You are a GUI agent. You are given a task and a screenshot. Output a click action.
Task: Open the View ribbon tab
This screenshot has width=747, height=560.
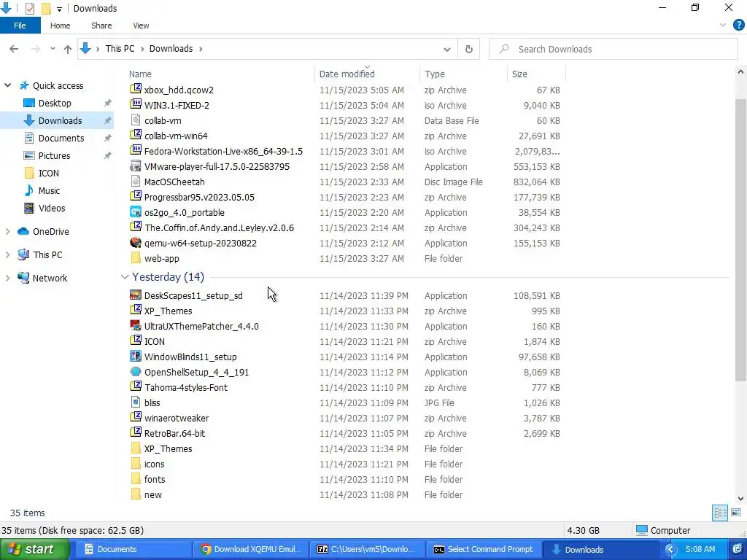coord(141,26)
